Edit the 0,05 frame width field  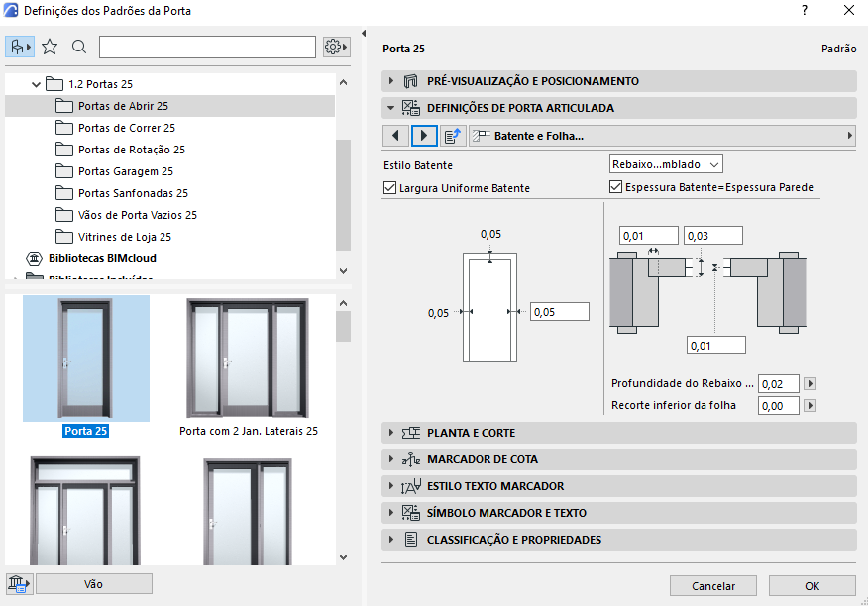click(x=560, y=312)
